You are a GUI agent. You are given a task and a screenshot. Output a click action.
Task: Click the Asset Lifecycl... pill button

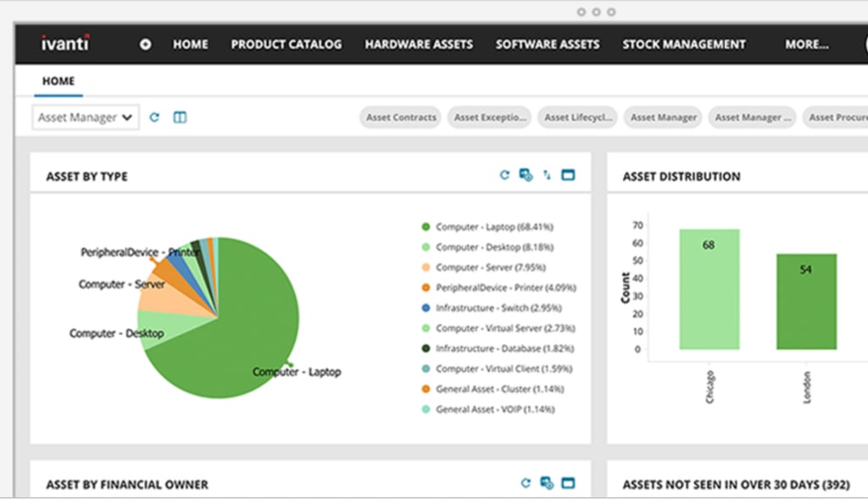coord(577,117)
